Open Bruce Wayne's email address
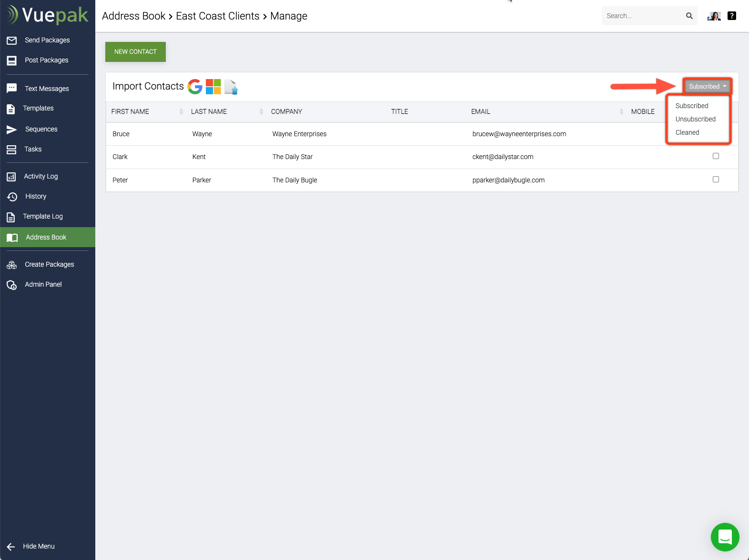 coord(519,134)
